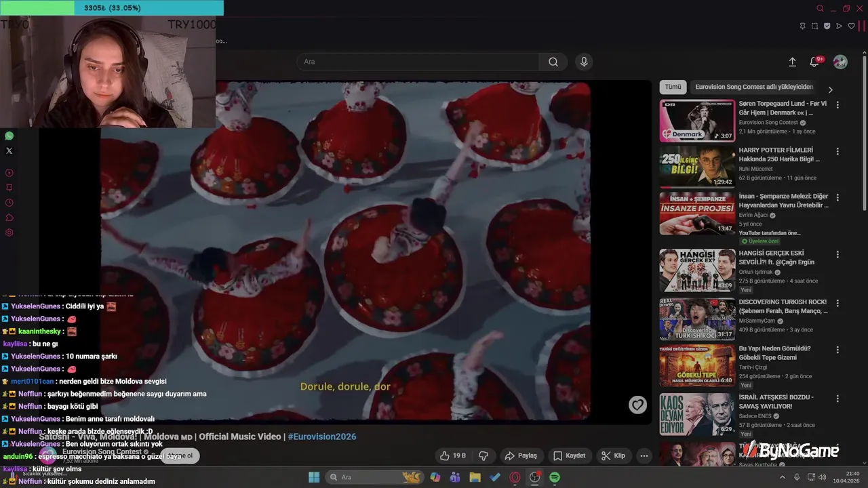The width and height of the screenshot is (868, 488).
Task: Open İnsanze Projesi video thumbnail
Action: pyautogui.click(x=697, y=213)
